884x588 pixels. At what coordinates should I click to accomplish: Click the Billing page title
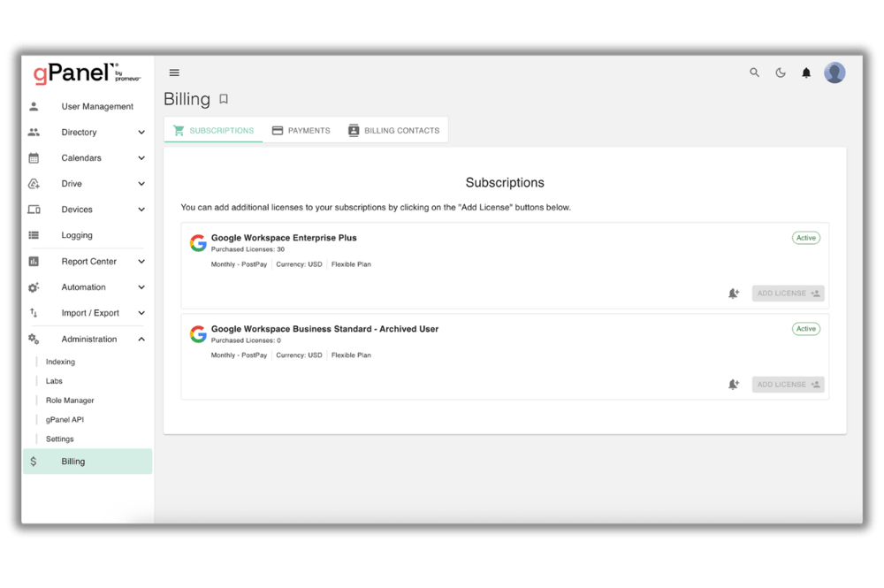pyautogui.click(x=187, y=99)
